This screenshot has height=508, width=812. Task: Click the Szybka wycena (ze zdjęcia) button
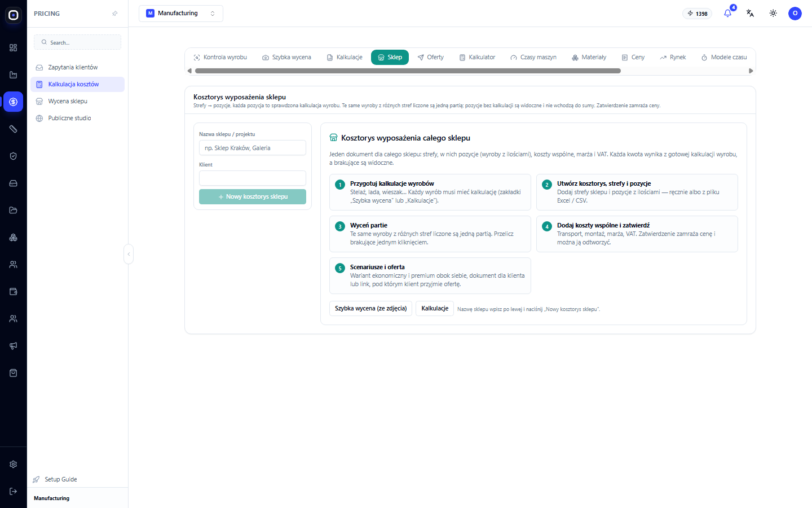click(x=371, y=309)
